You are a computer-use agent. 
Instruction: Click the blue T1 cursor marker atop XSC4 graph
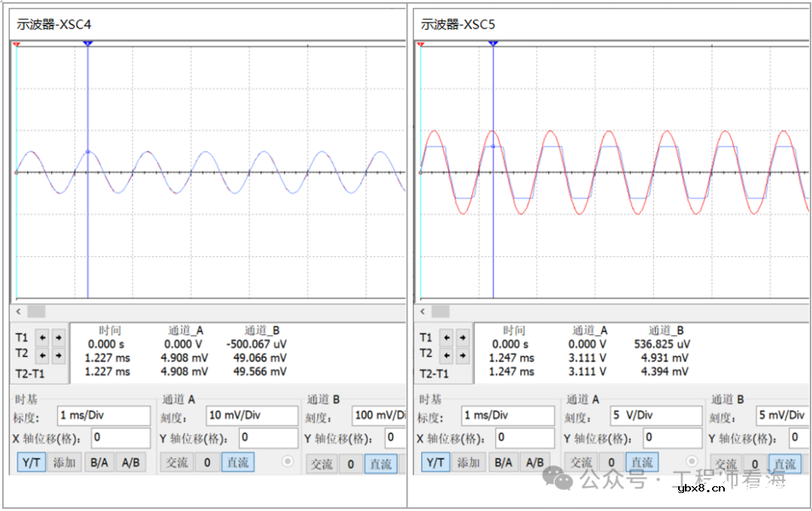pos(88,44)
